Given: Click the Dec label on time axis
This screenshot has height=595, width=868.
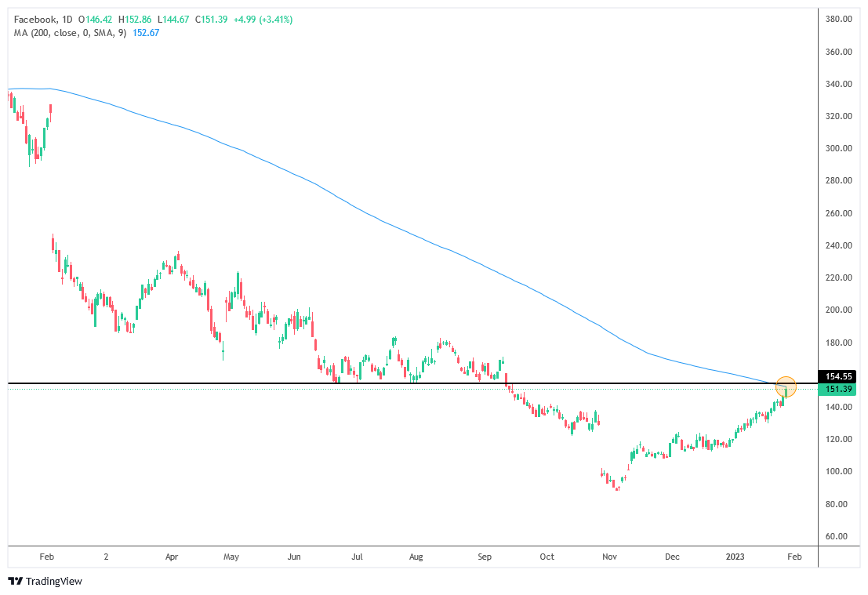Looking at the screenshot, I should click(672, 557).
